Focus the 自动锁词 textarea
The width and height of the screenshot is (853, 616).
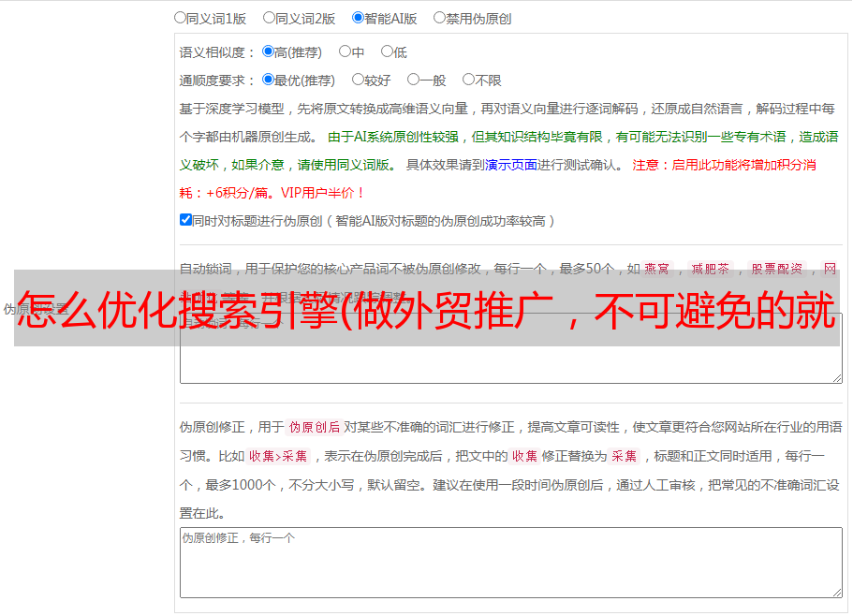[511, 348]
